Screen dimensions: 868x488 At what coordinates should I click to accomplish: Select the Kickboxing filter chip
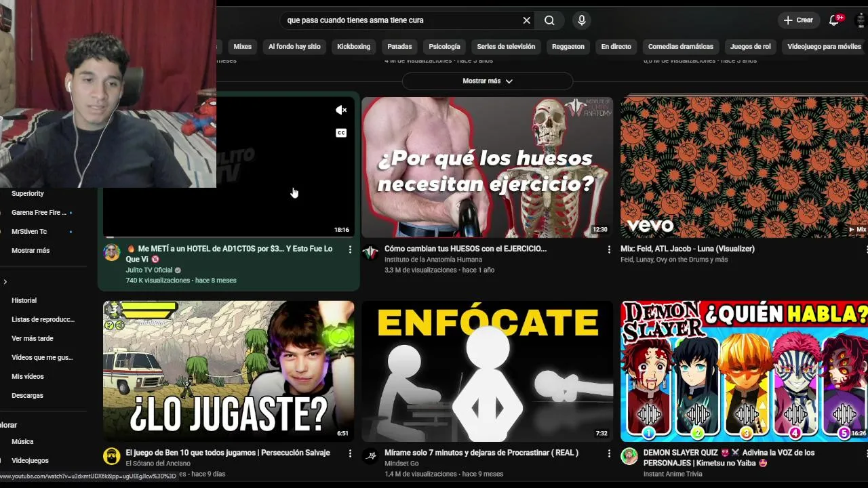tap(353, 47)
